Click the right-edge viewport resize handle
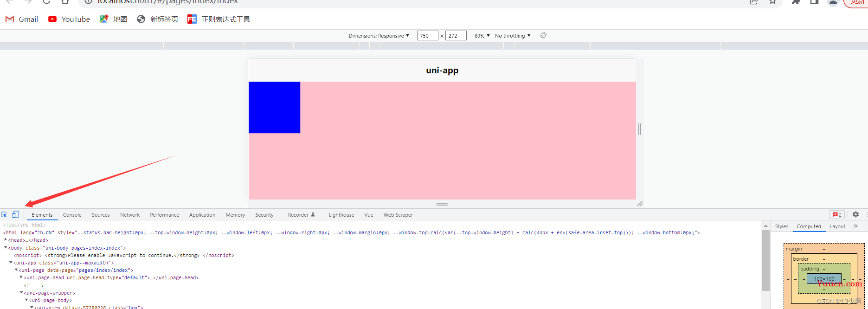The height and width of the screenshot is (309, 868). (x=640, y=129)
